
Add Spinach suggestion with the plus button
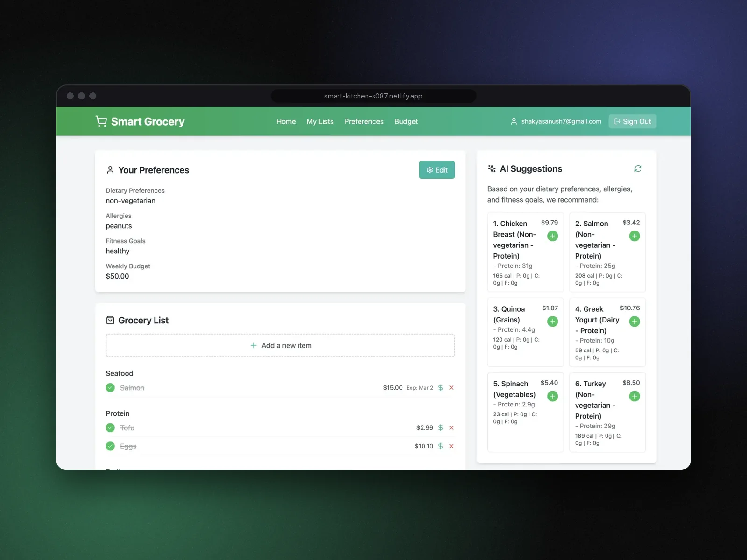[552, 396]
